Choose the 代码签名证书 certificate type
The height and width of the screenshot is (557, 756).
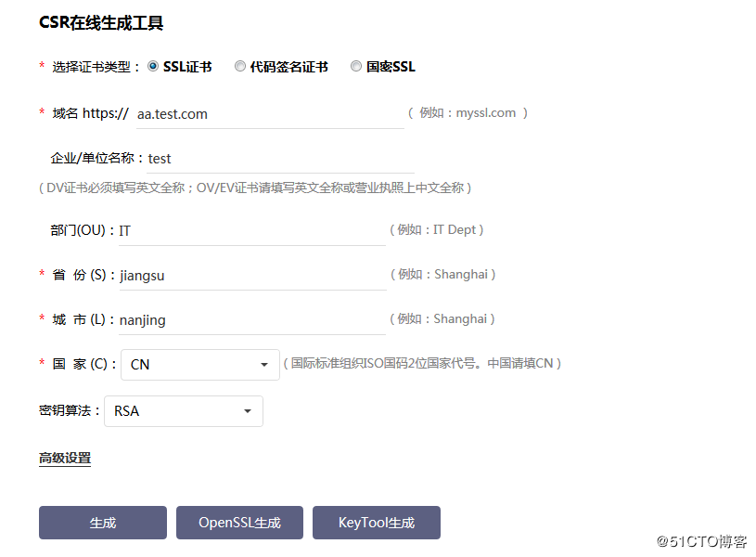click(x=240, y=66)
